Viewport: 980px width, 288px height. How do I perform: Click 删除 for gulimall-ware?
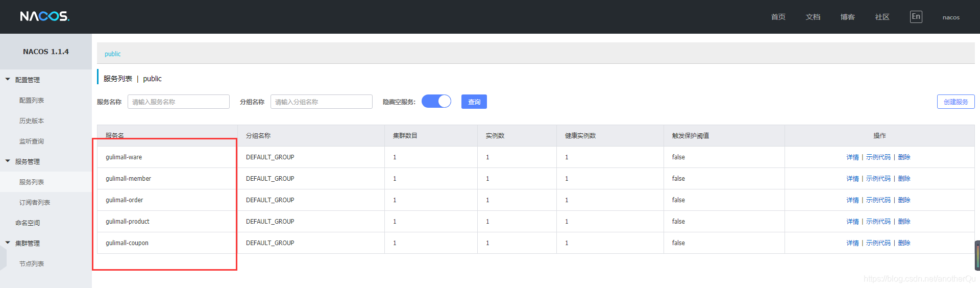coord(904,157)
